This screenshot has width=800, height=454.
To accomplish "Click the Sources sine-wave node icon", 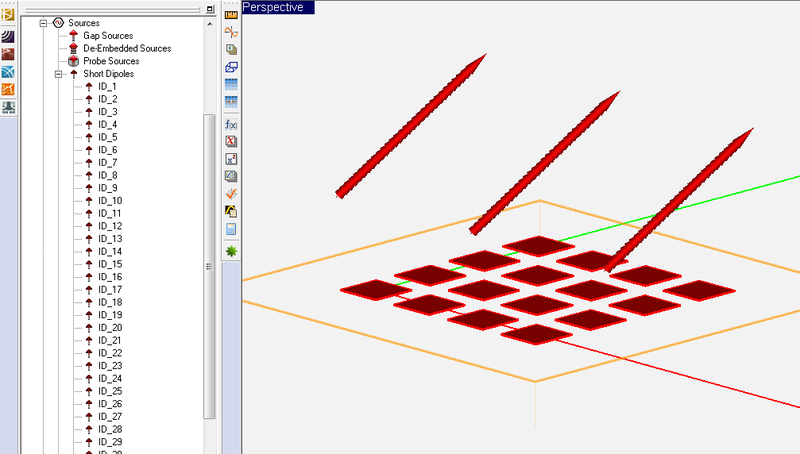I will (x=58, y=23).
